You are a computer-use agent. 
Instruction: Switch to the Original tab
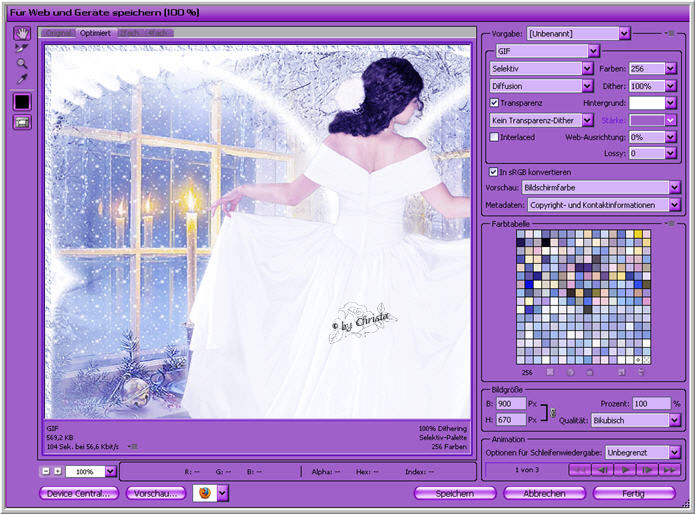click(x=59, y=33)
